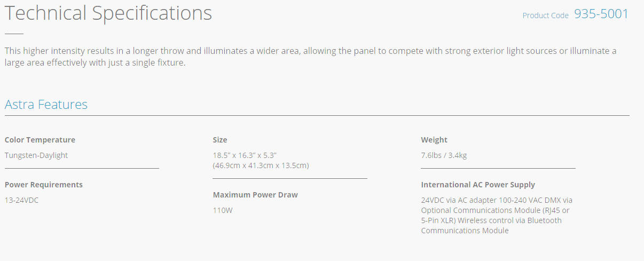Click the Maximum Power Draw label
Viewport: 644px width, 261px height.
tap(255, 195)
